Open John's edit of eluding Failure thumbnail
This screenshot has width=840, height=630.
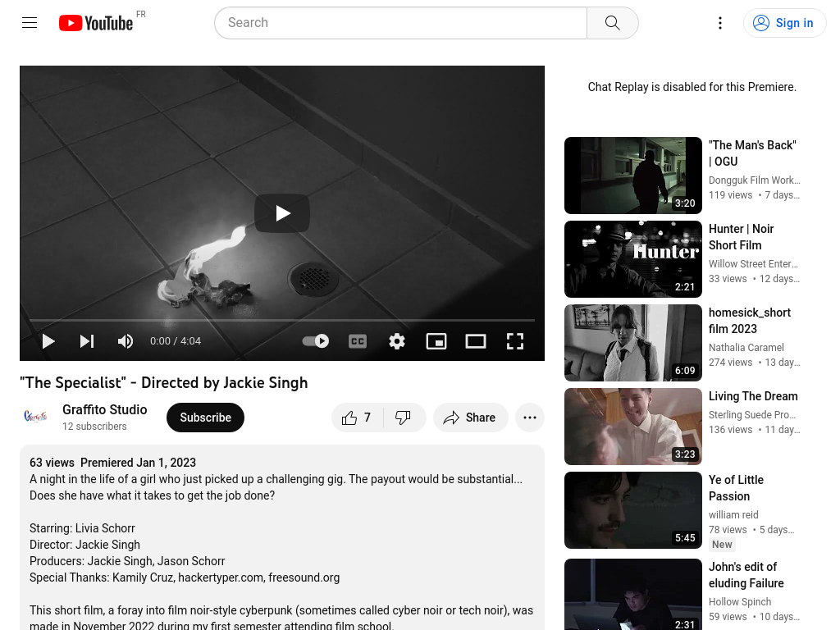pyautogui.click(x=632, y=594)
